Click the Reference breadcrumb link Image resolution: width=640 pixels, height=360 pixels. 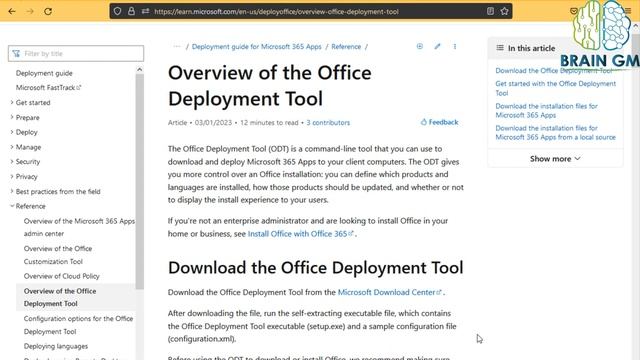click(346, 47)
